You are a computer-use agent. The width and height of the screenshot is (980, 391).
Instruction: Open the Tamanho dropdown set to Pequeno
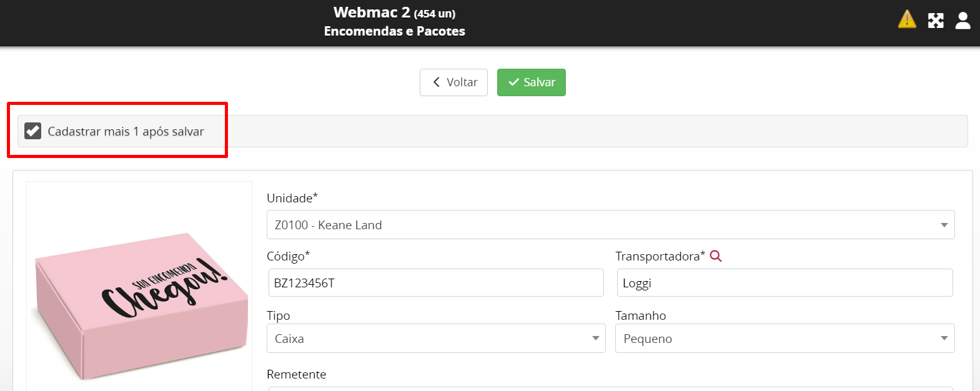pyautogui.click(x=784, y=339)
